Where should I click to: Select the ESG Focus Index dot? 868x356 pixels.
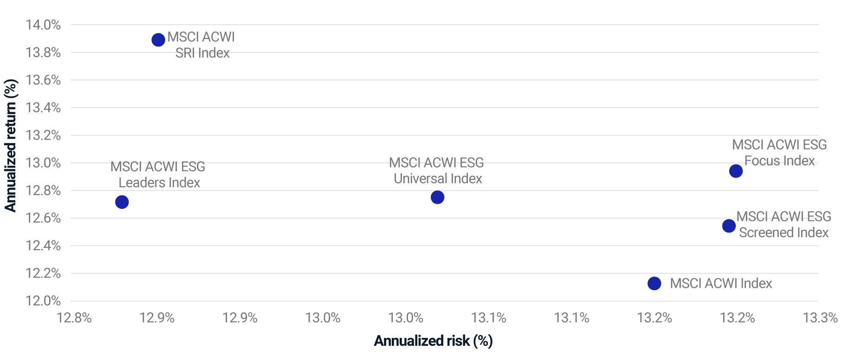(736, 171)
